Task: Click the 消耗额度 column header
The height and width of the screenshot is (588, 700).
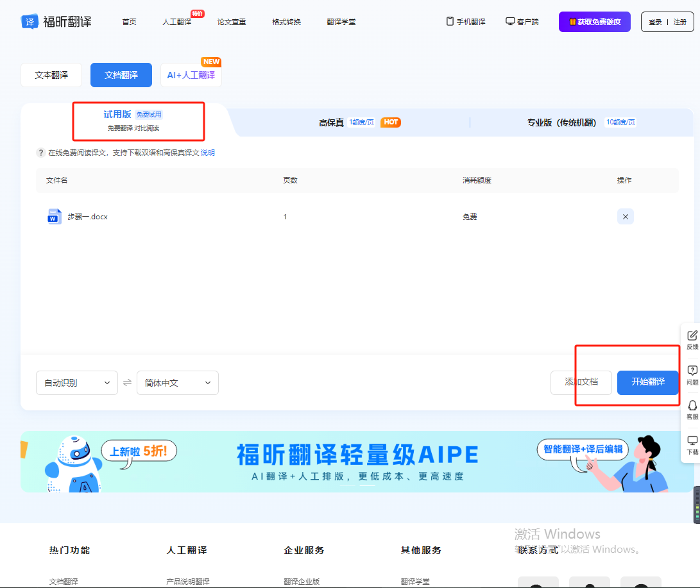Action: [x=477, y=180]
